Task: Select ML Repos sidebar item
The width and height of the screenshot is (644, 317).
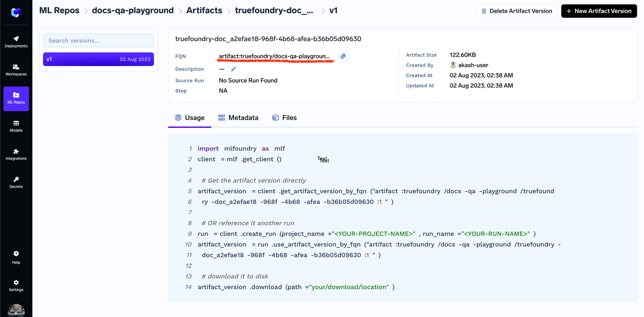Action: point(16,99)
